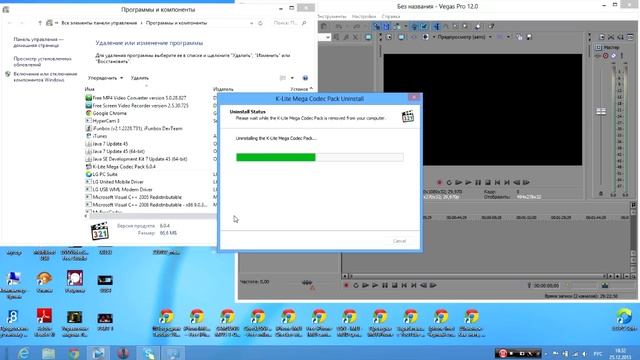The height and width of the screenshot is (360, 640).
Task: Open the Предпросмотр (авто) quality dropdown
Action: coord(464,37)
